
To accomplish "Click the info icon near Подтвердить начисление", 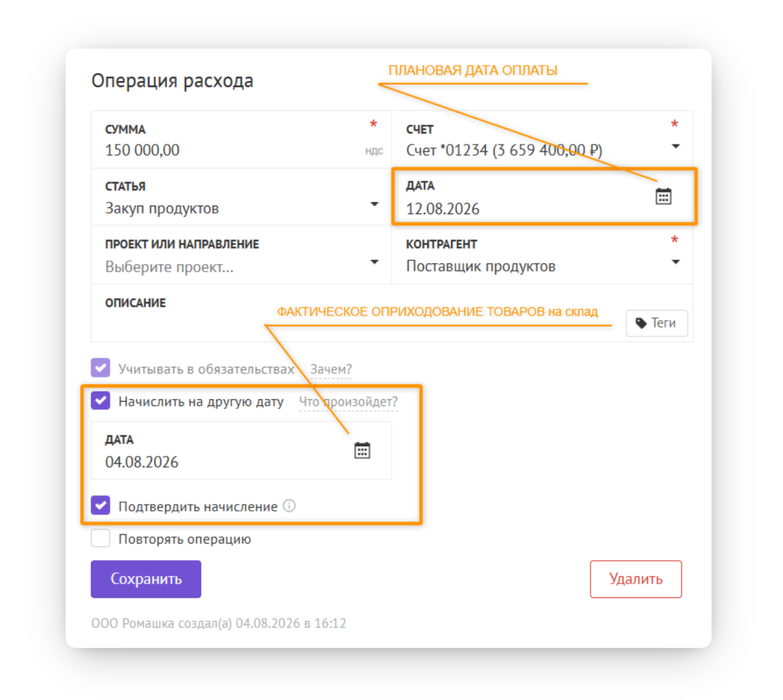I will coord(289,506).
